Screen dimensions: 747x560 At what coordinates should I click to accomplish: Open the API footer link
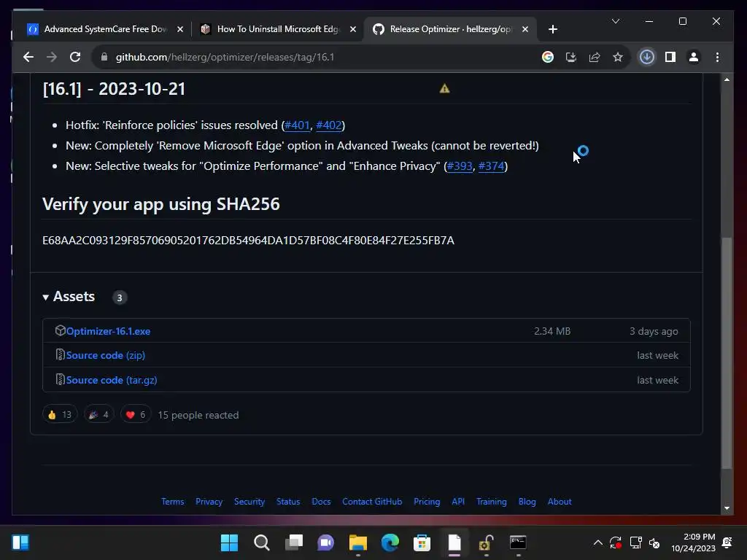coord(458,502)
